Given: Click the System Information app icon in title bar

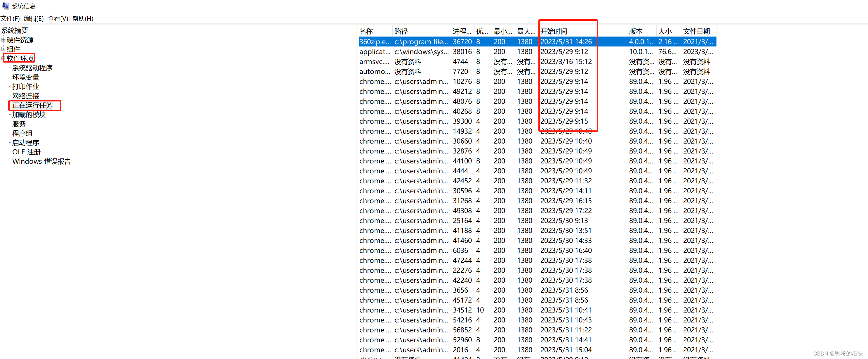Looking at the screenshot, I should coord(5,6).
